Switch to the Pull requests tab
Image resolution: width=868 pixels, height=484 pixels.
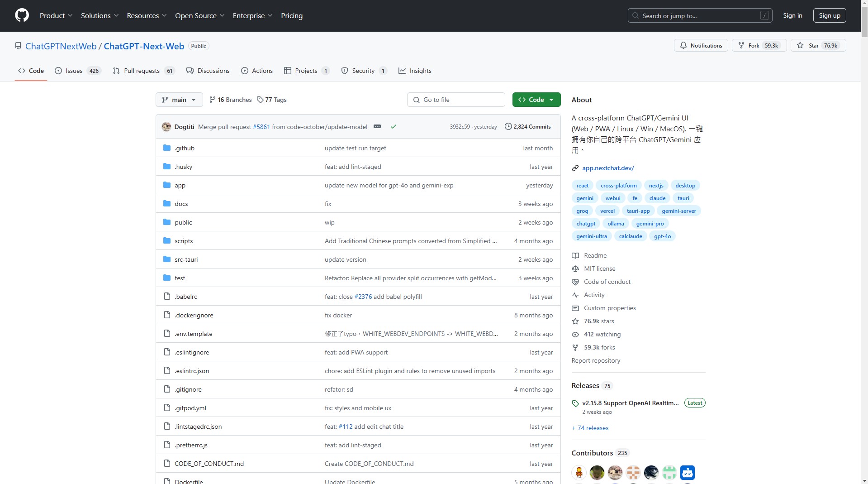point(143,71)
